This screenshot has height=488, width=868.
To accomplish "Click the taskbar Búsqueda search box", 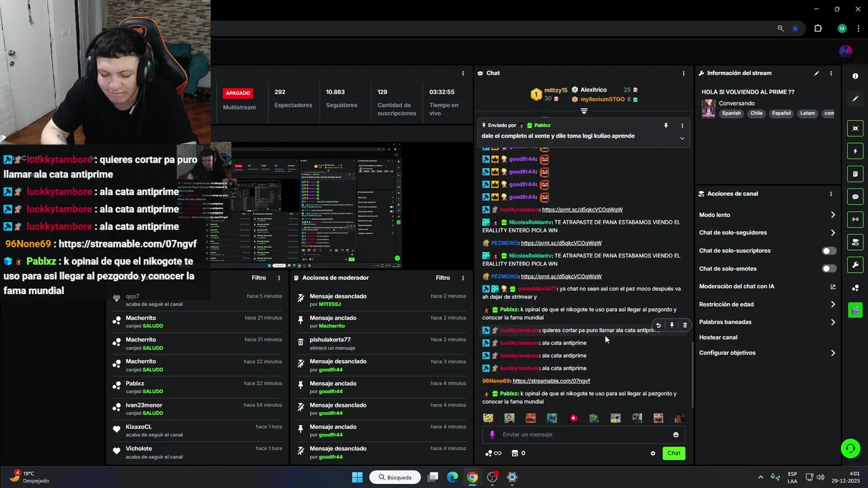I will pos(395,477).
